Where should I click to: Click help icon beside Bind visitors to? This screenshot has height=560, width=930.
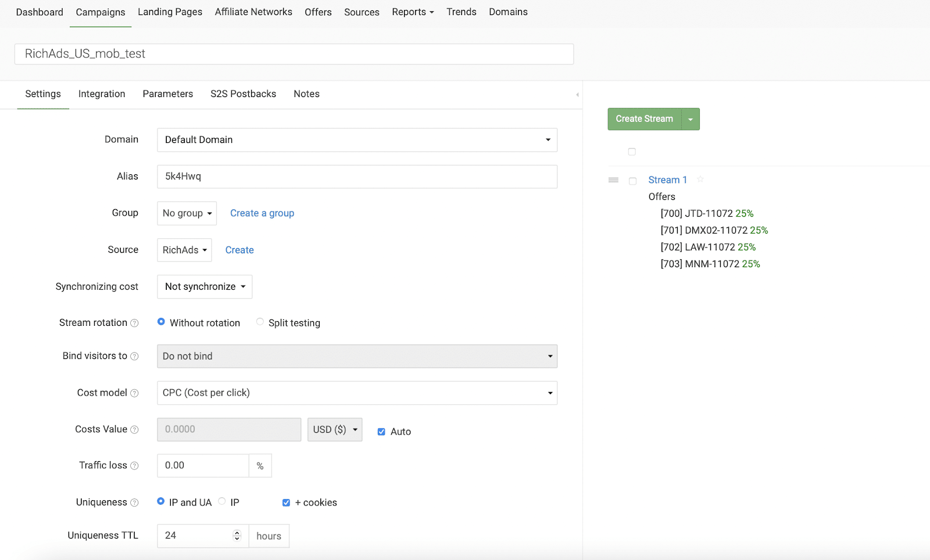coord(134,356)
